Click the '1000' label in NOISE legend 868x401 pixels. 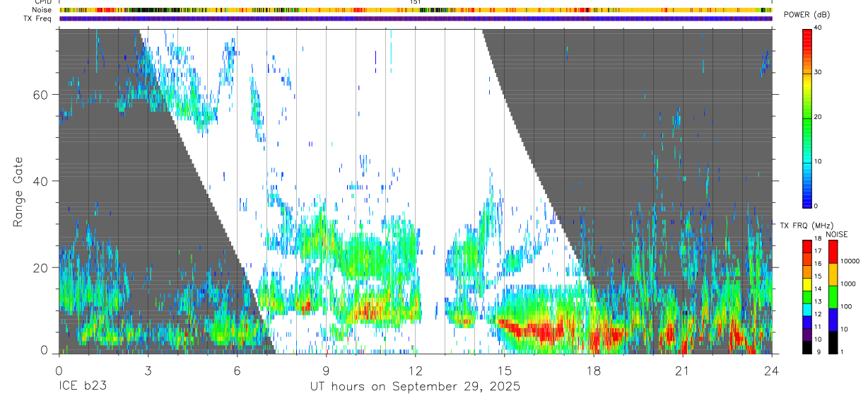[849, 284]
